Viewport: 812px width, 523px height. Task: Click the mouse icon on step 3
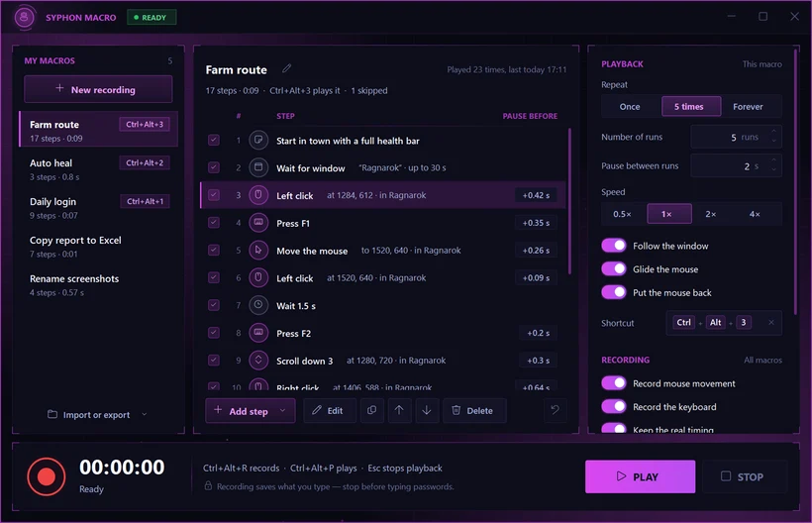point(258,195)
